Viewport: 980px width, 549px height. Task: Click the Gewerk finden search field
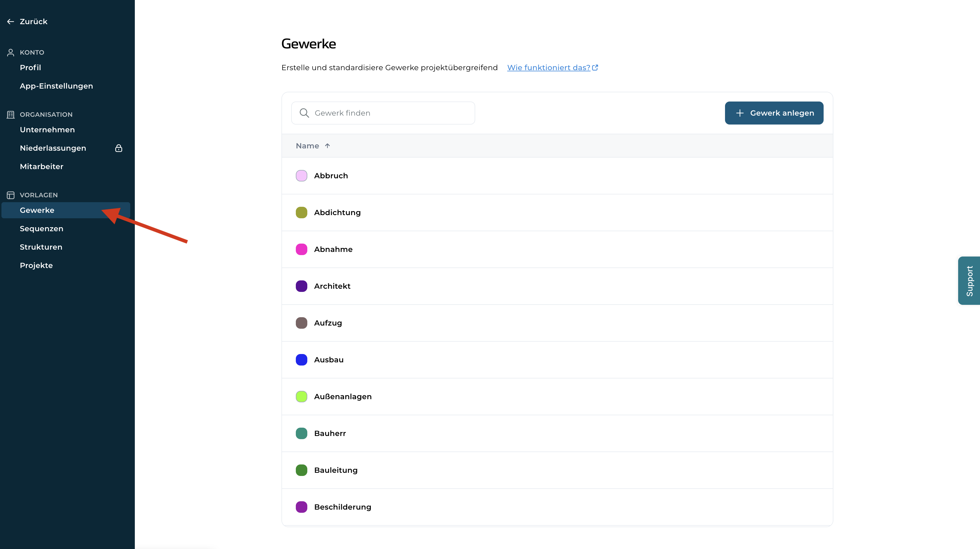point(383,113)
